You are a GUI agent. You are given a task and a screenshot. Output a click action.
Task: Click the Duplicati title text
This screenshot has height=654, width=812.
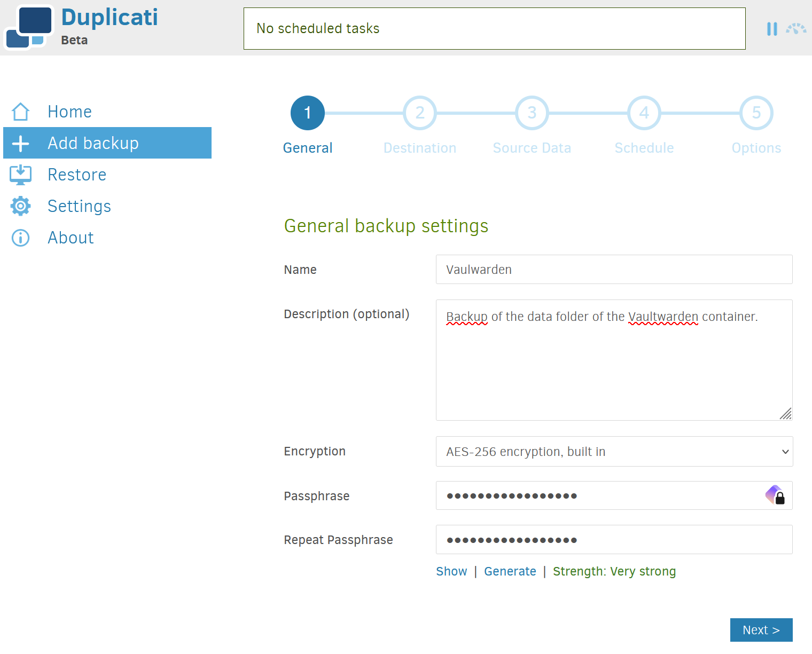point(110,17)
